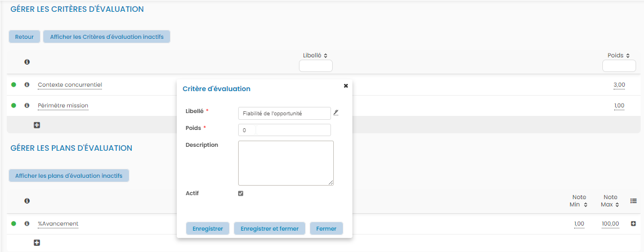Click the plus icon to add evaluation criterion

[37, 125]
